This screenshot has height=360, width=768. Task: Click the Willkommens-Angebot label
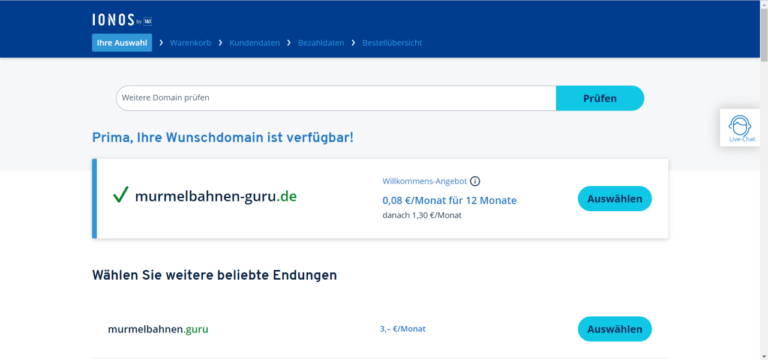click(424, 181)
